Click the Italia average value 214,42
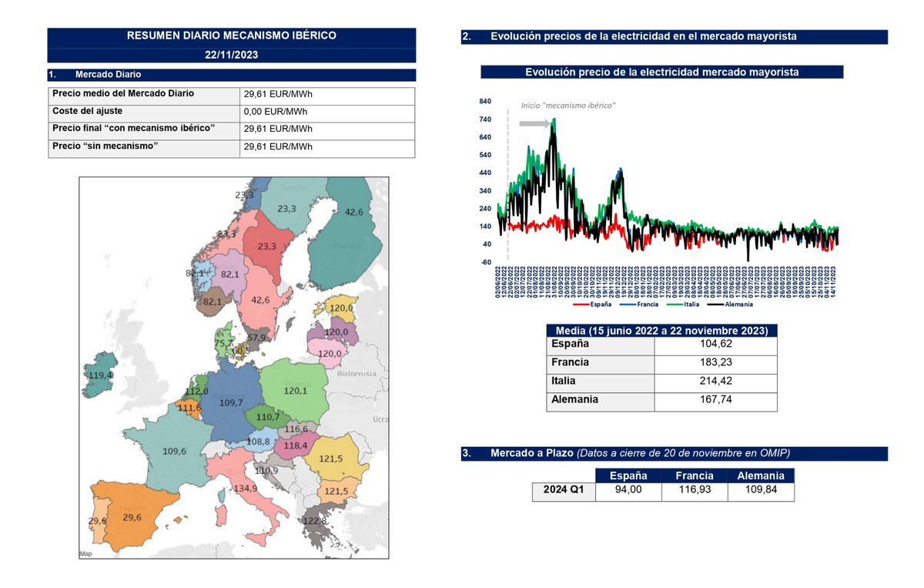Image resolution: width=924 pixels, height=588 pixels. click(716, 381)
